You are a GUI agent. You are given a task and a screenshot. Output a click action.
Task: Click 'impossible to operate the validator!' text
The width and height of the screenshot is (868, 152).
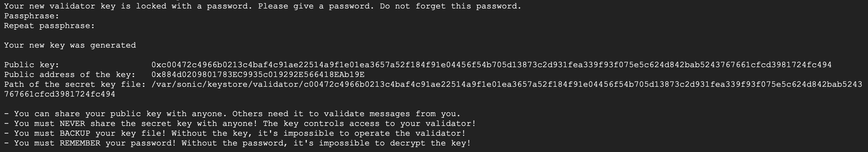[x=374, y=134]
